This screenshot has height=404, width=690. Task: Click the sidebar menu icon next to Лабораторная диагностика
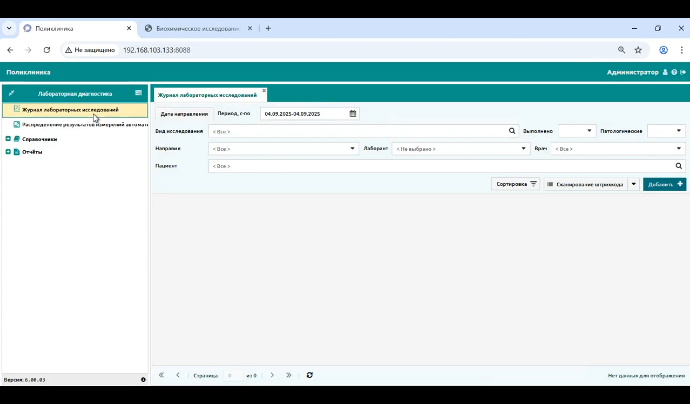(x=138, y=93)
